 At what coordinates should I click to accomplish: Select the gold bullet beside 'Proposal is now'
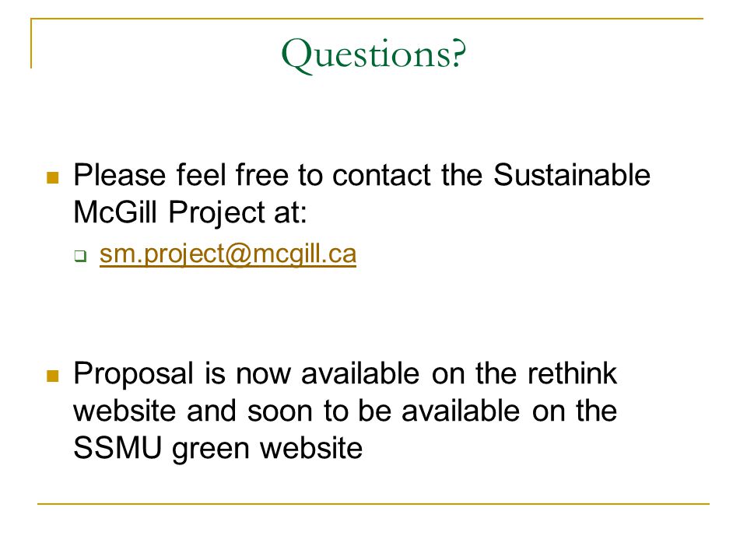(x=53, y=376)
